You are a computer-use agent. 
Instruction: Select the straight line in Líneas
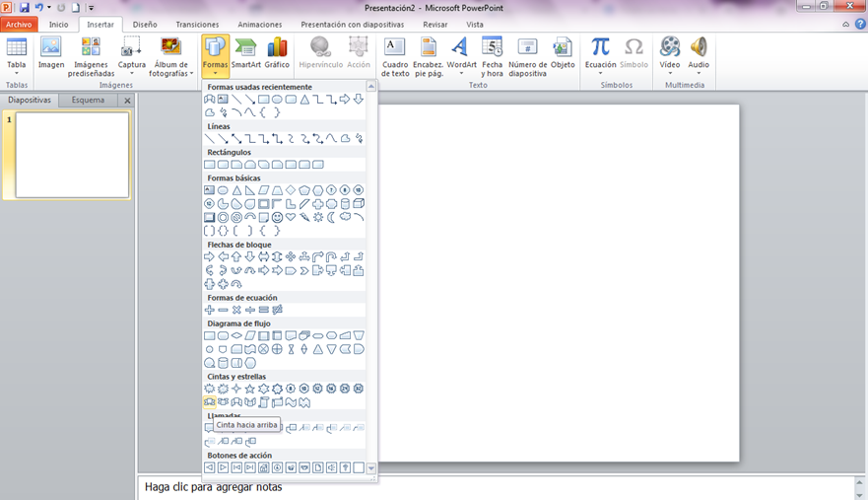tap(209, 139)
